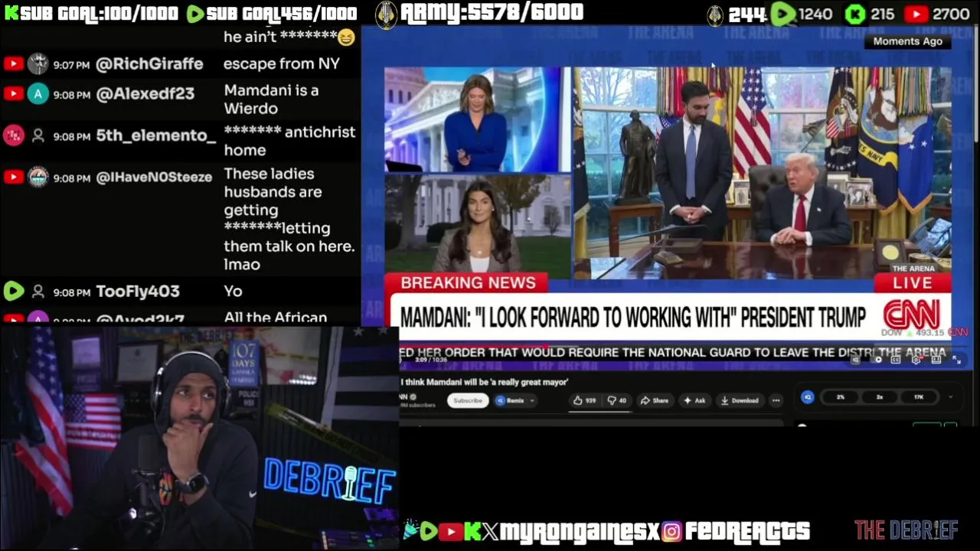Viewport: 980px width, 551px height.
Task: Switch player to theater mode
Action: 936,360
